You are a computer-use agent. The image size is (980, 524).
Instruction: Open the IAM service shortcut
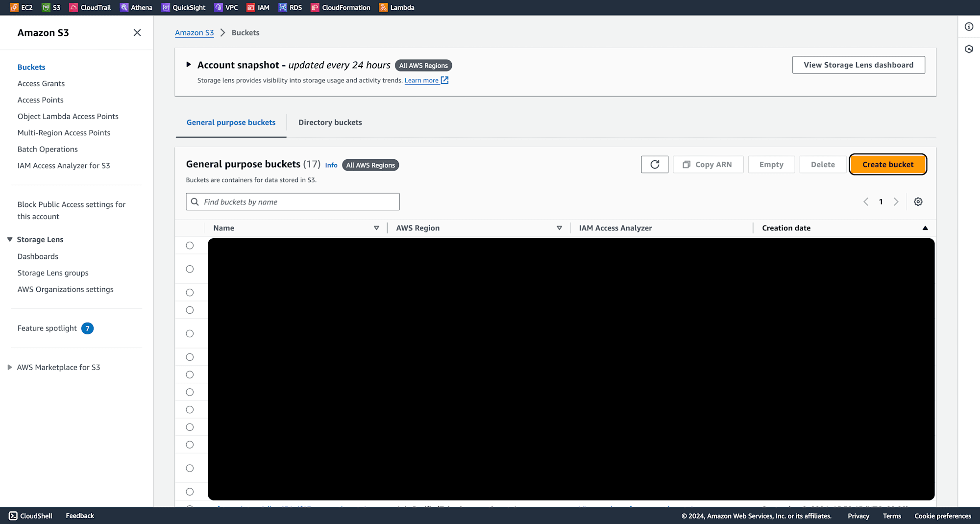(x=258, y=7)
